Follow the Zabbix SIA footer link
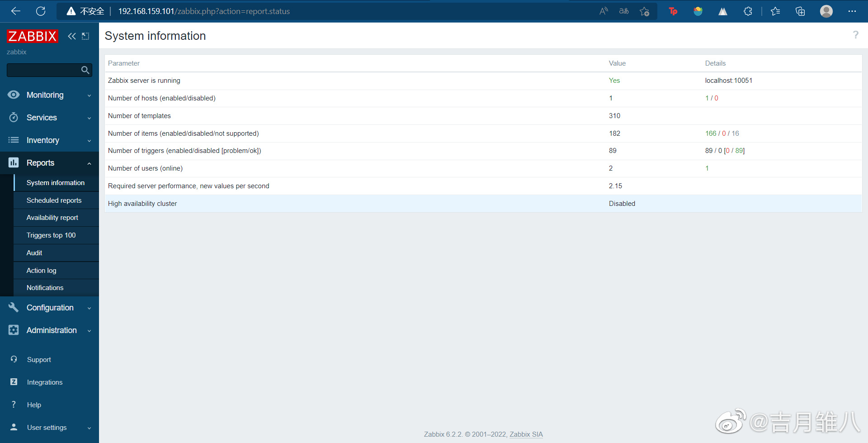 [x=526, y=434]
